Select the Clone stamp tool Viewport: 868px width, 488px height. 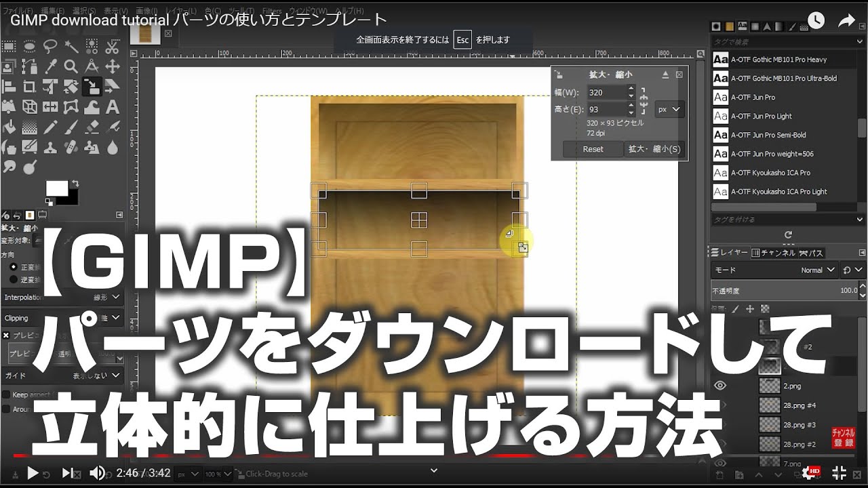(x=50, y=147)
